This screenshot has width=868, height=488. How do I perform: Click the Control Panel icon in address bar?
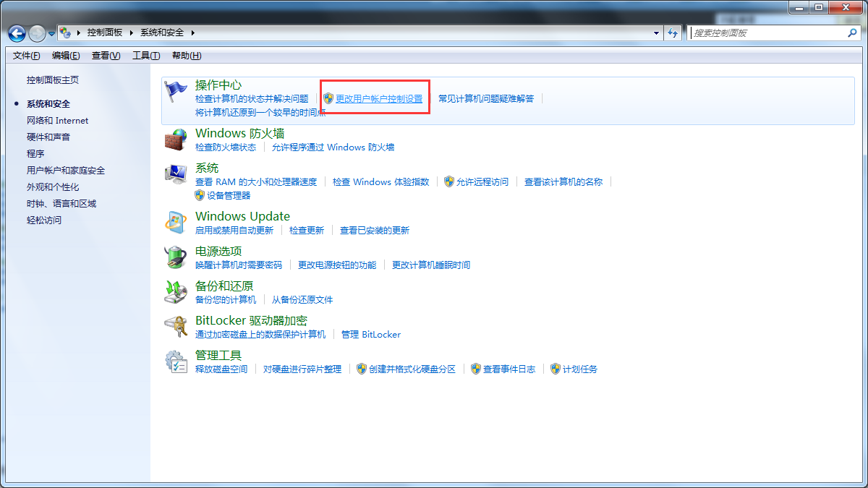coord(66,33)
